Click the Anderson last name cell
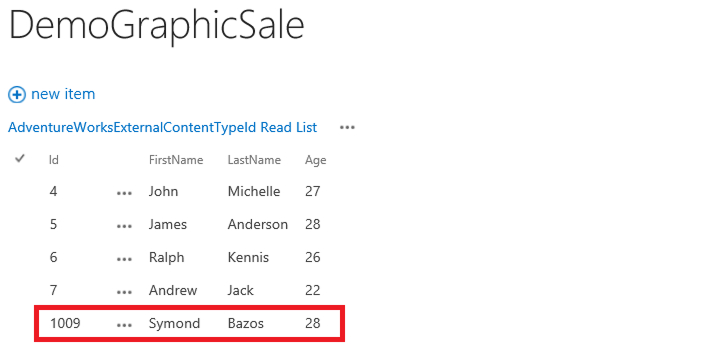 (258, 225)
